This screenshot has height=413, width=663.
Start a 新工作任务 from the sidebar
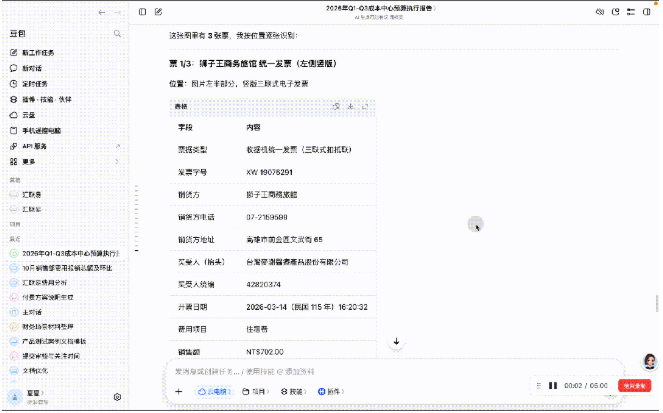pyautogui.click(x=38, y=52)
